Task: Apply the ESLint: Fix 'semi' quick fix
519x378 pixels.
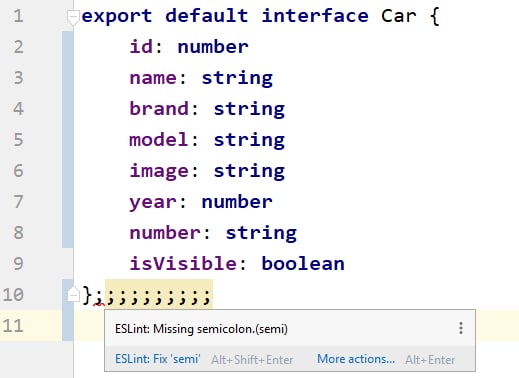Action: 157,359
